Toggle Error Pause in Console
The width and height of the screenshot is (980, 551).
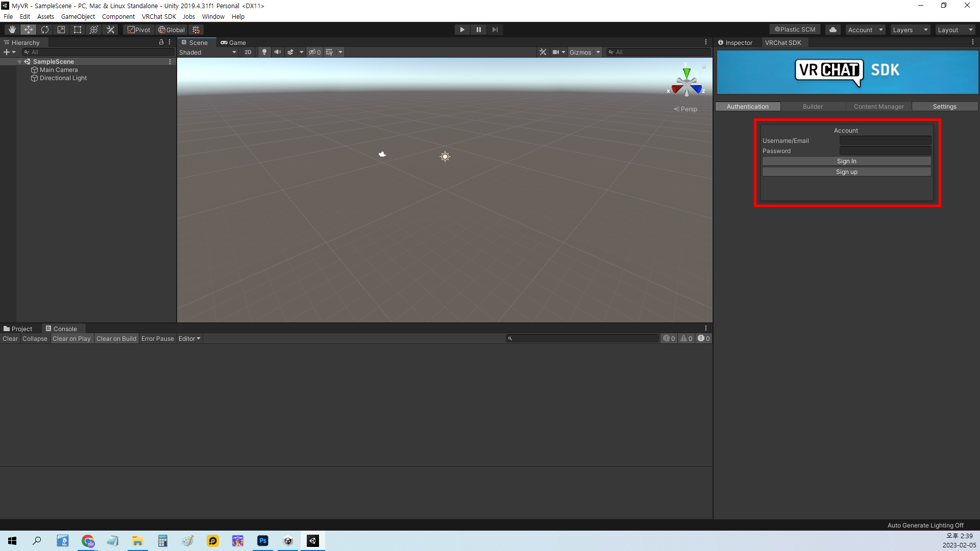coord(157,339)
